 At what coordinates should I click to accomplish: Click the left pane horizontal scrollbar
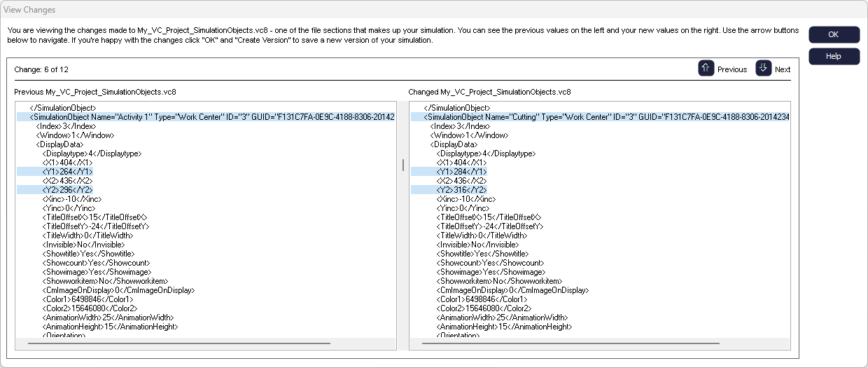(x=178, y=343)
